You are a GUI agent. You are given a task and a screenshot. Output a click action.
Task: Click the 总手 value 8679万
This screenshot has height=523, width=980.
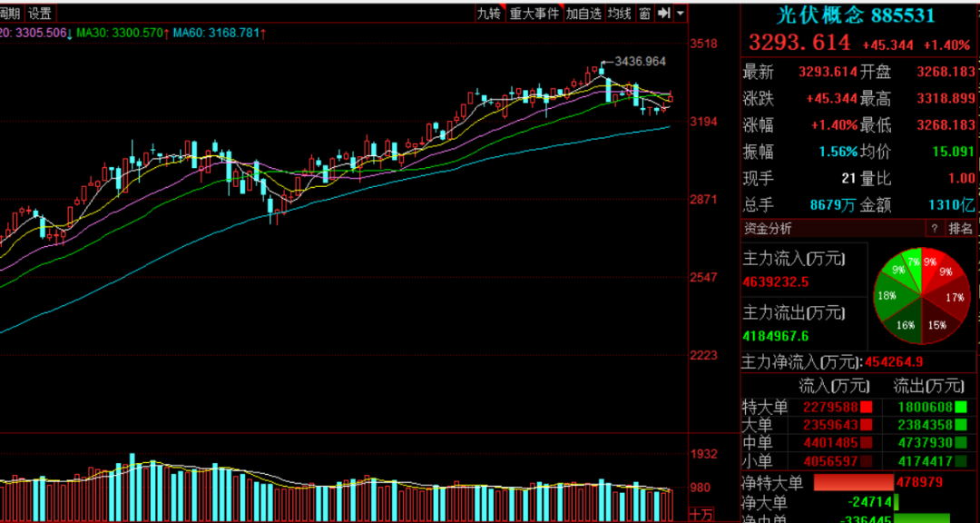pos(833,204)
